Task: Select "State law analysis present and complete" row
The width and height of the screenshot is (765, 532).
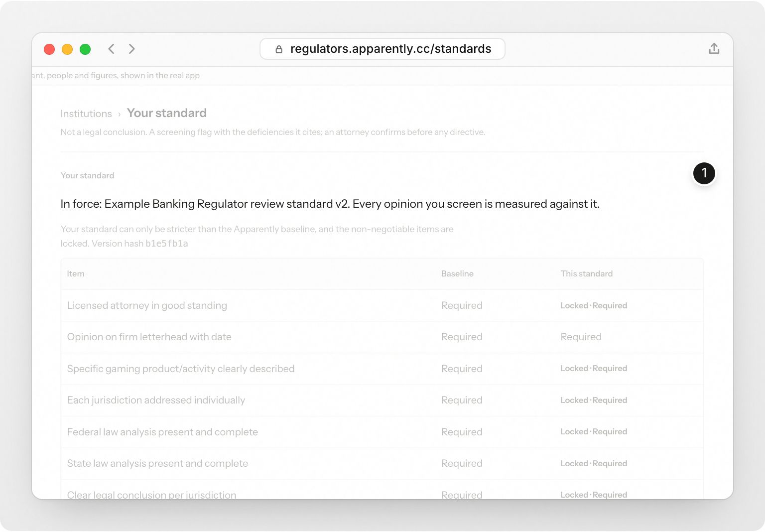Action: pos(382,464)
